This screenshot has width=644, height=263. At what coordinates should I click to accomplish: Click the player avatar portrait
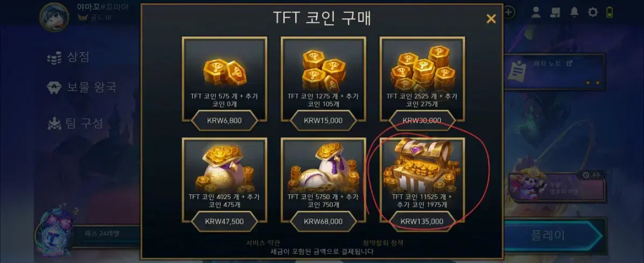coord(54,15)
